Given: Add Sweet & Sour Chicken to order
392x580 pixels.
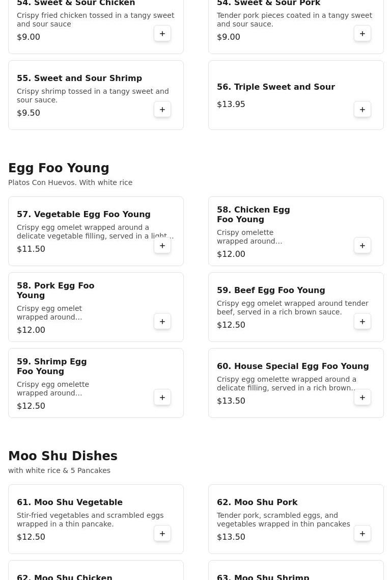Looking at the screenshot, I should click(x=162, y=34).
